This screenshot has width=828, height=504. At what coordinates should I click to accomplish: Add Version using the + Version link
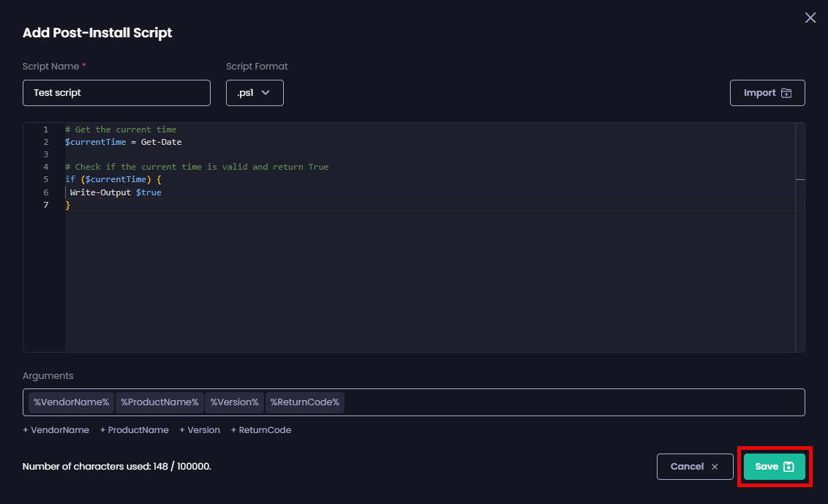pos(199,429)
